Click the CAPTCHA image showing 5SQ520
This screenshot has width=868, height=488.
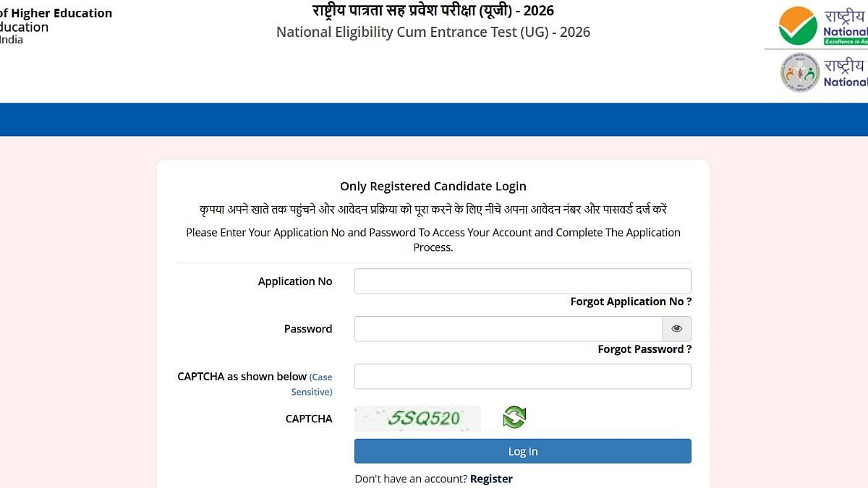click(x=417, y=418)
